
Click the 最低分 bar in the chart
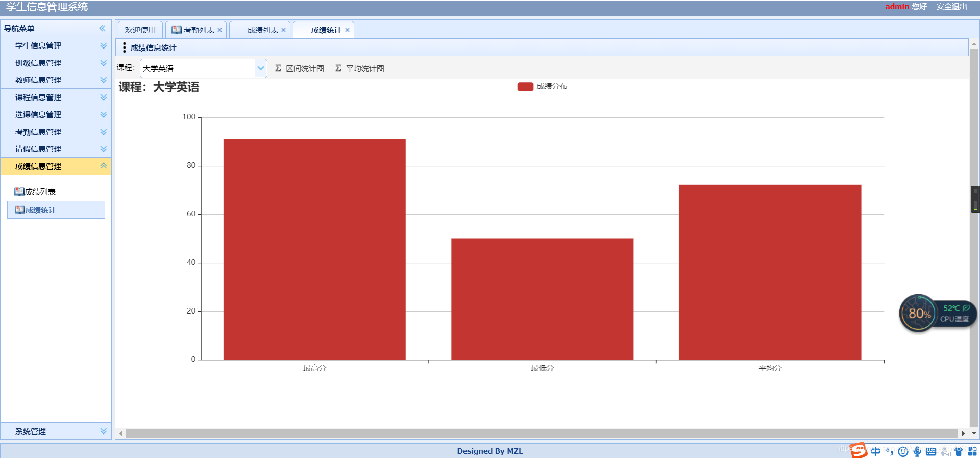[542, 299]
